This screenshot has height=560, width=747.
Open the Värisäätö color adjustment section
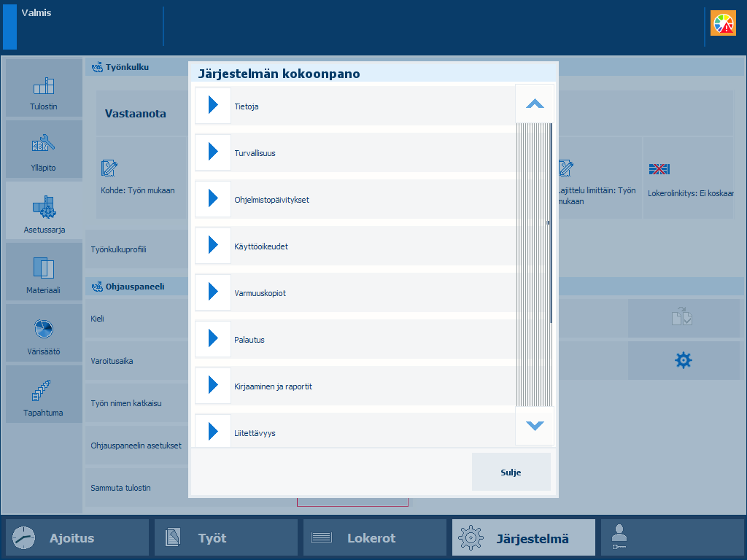pyautogui.click(x=44, y=333)
